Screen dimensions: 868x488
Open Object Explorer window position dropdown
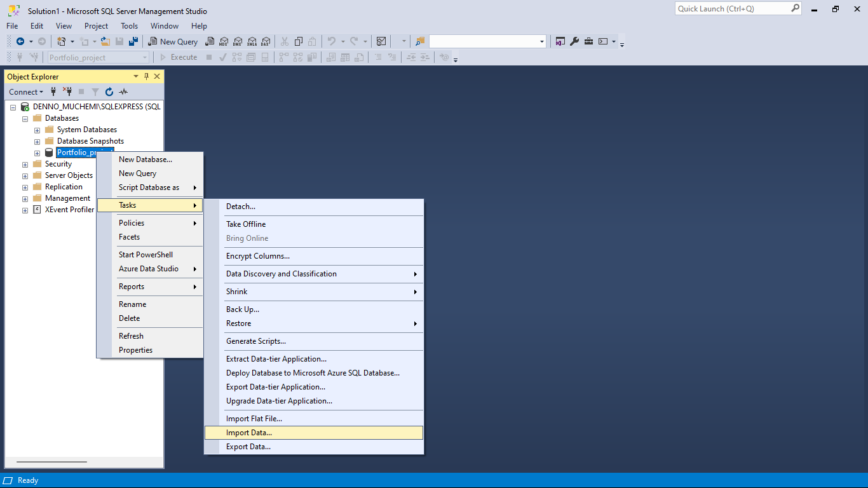[x=135, y=76]
